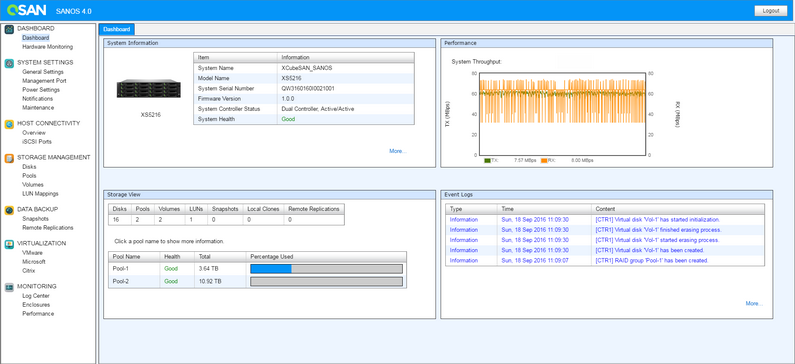Click More link in Event Logs
Viewport: 795px width, 364px height.
click(754, 304)
